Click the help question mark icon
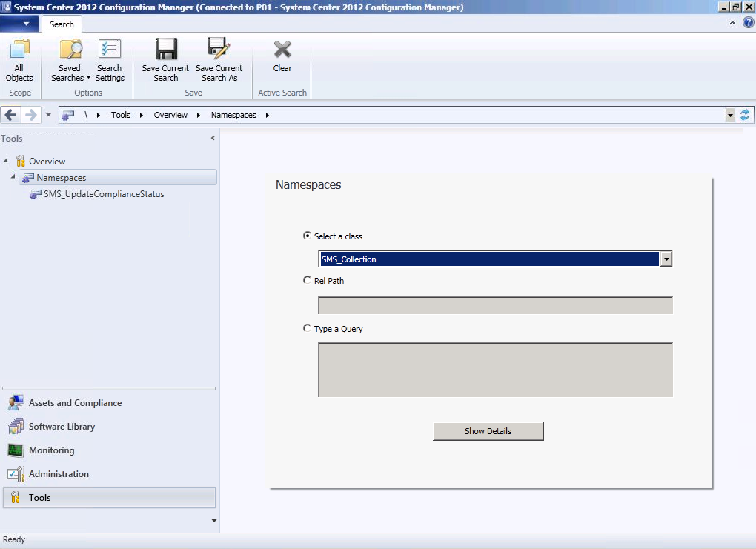The width and height of the screenshot is (756, 549). click(x=748, y=23)
